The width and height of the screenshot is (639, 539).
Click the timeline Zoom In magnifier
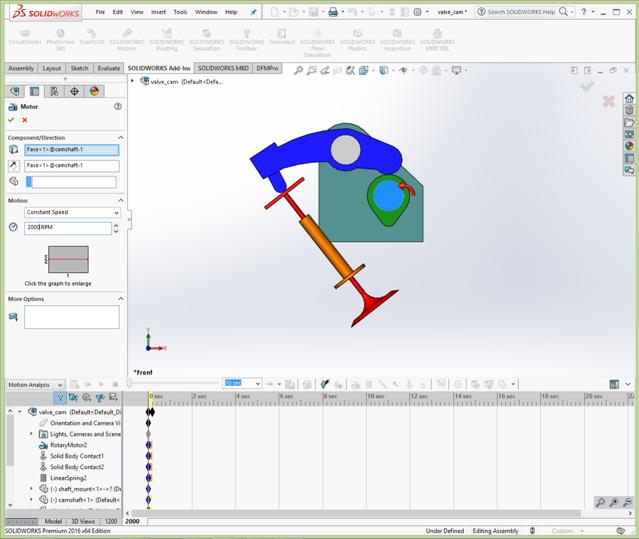(x=614, y=502)
